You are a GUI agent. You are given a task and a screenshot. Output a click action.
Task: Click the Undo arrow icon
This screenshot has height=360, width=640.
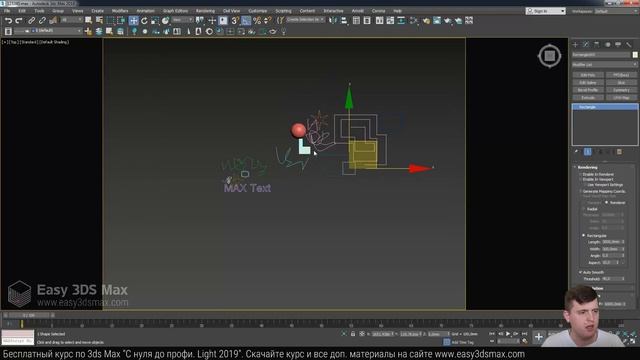coord(8,20)
